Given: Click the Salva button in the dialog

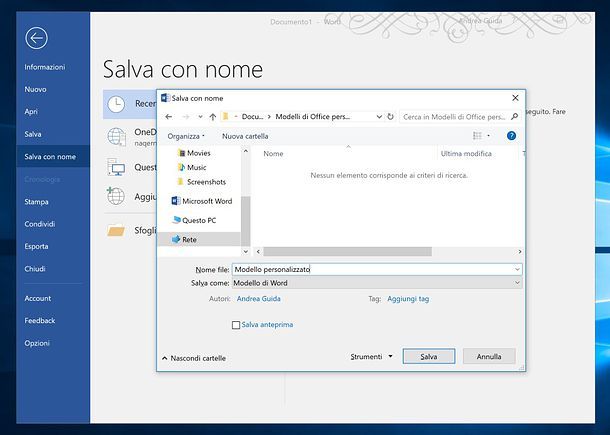Looking at the screenshot, I should 429,356.
